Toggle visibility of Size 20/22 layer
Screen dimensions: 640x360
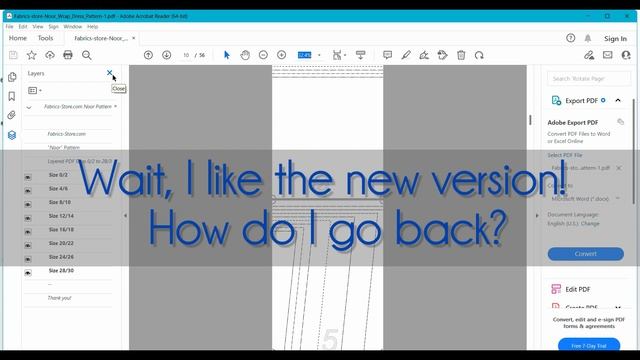pos(28,245)
